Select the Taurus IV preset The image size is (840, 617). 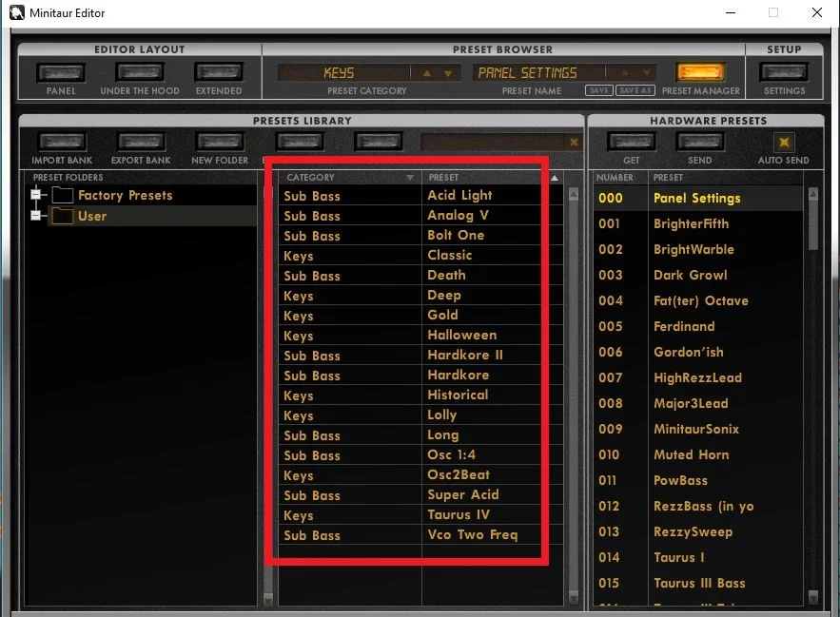459,514
